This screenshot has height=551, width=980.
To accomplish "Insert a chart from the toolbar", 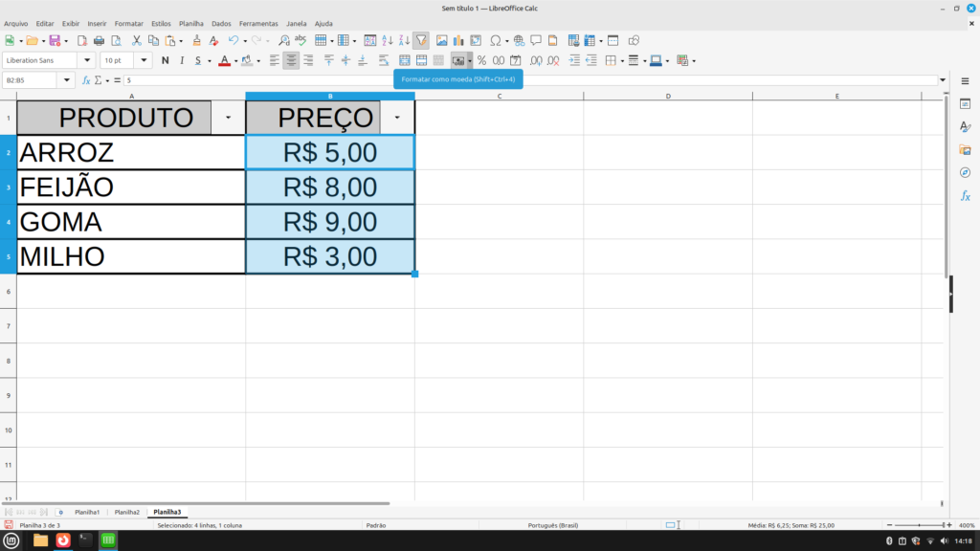I will 458,40.
